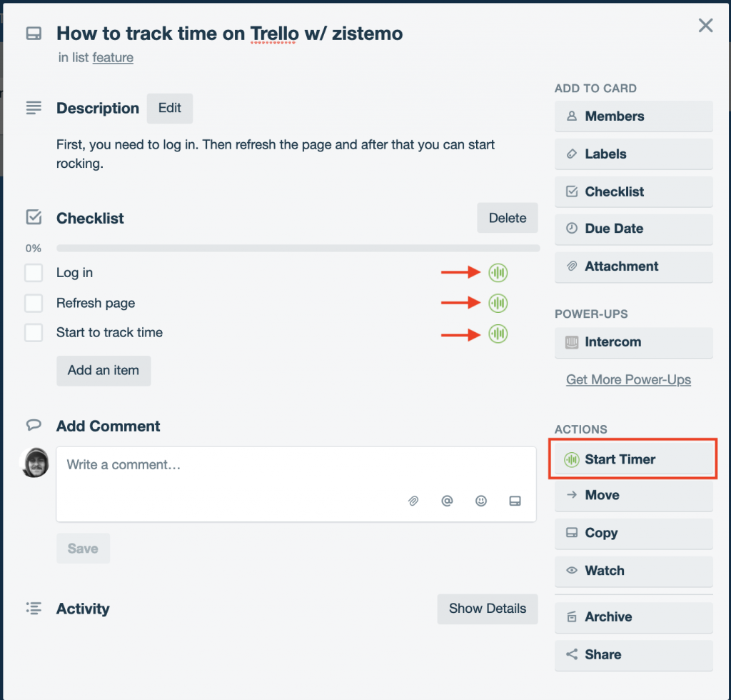Mention someone with the @ icon
The width and height of the screenshot is (731, 700).
click(x=447, y=501)
